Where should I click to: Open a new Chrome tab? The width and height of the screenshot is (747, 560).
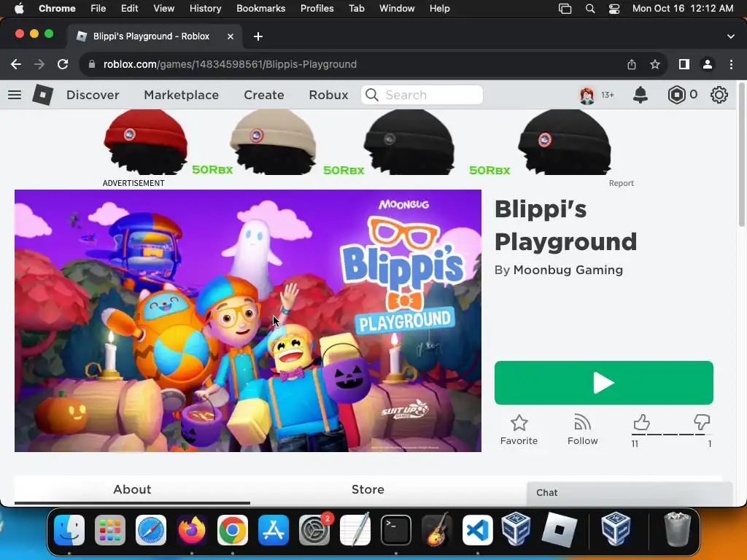258,36
